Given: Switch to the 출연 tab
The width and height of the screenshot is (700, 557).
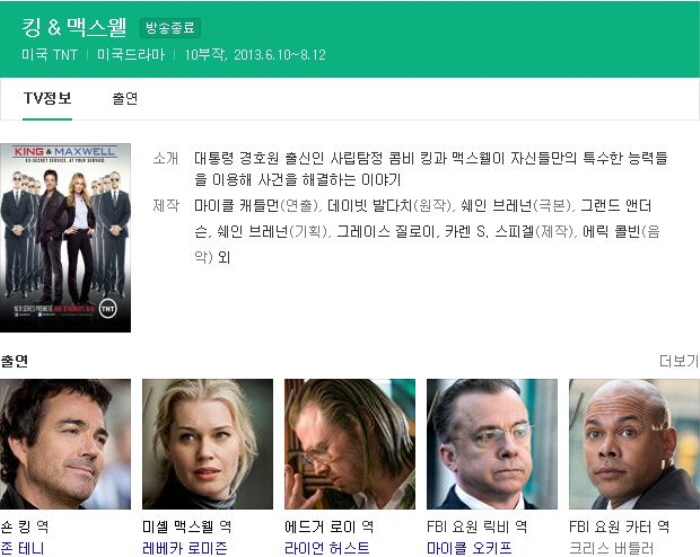Looking at the screenshot, I should (x=125, y=98).
